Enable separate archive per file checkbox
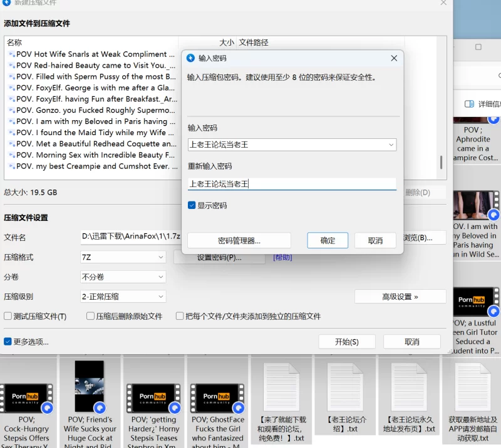Screen dimensions: 501x448 (x=180, y=316)
